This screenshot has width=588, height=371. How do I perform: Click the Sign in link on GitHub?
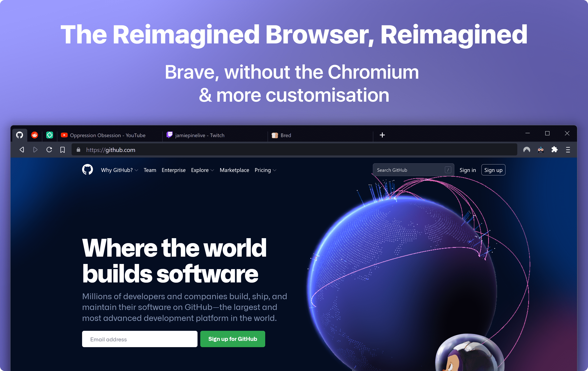467,170
